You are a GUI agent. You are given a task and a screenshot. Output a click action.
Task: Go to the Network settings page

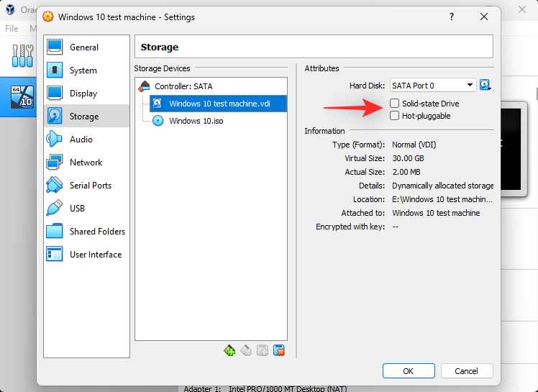click(86, 163)
